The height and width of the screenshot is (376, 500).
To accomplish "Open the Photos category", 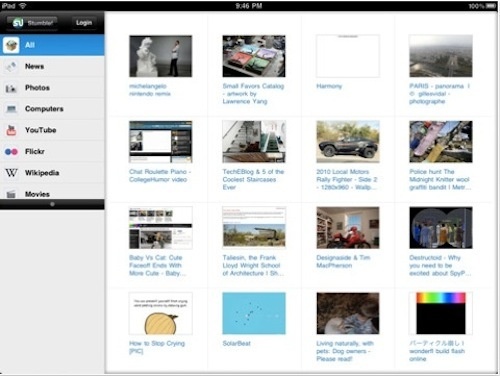I will coord(52,88).
